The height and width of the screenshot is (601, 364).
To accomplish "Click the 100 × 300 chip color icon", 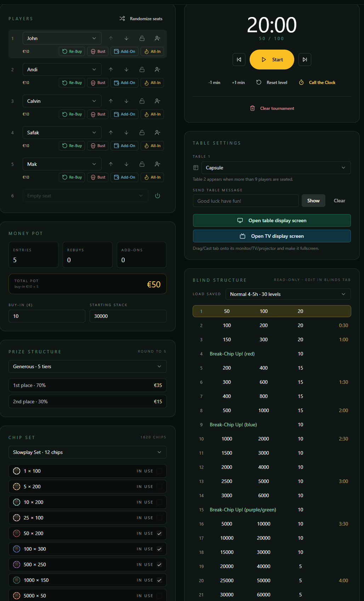I will 17,549.
